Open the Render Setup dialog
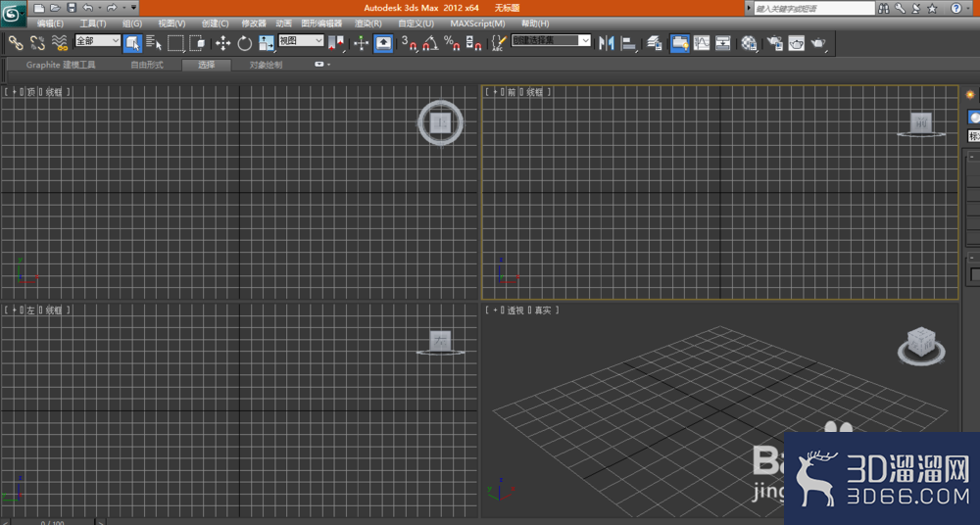980x525 pixels. tap(775, 42)
